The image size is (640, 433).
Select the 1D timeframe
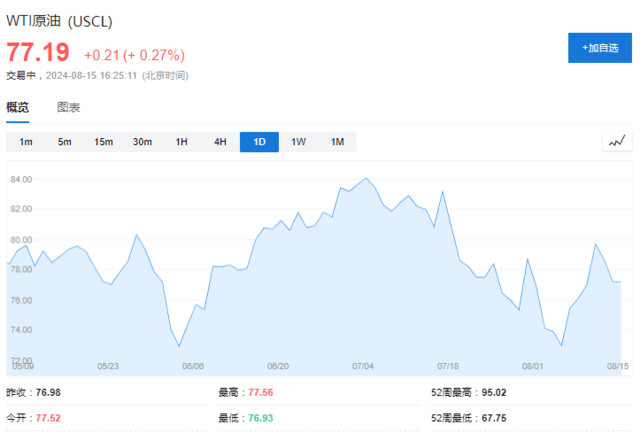pos(260,142)
